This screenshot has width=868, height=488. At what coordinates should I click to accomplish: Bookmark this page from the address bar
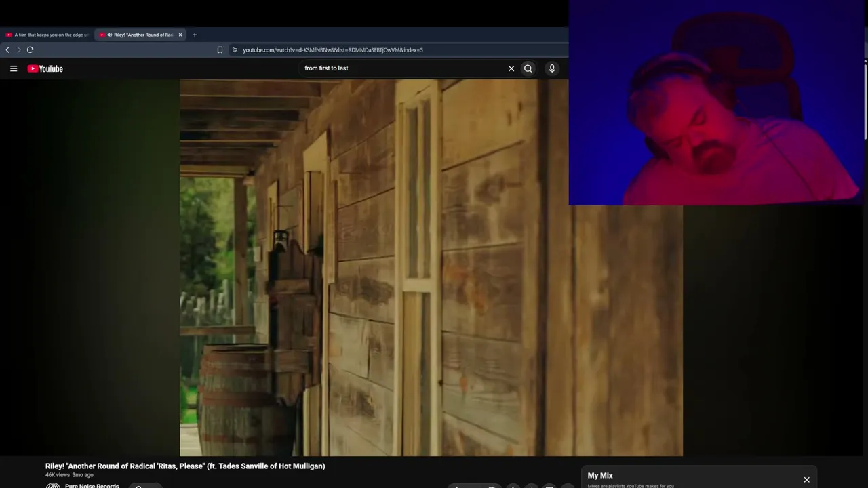[x=220, y=49]
